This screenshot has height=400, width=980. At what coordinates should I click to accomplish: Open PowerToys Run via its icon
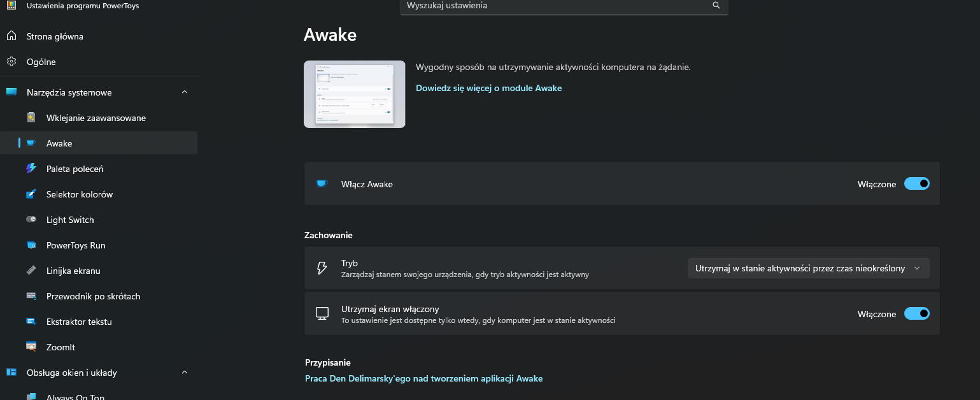31,245
